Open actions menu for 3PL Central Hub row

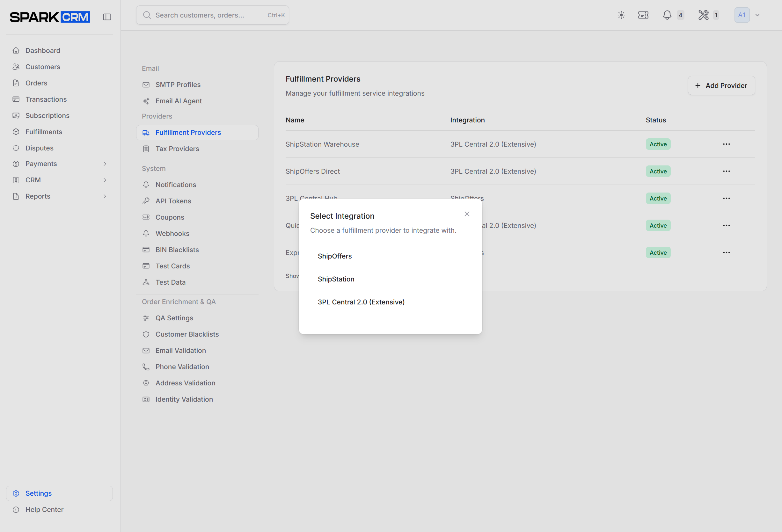tap(726, 198)
